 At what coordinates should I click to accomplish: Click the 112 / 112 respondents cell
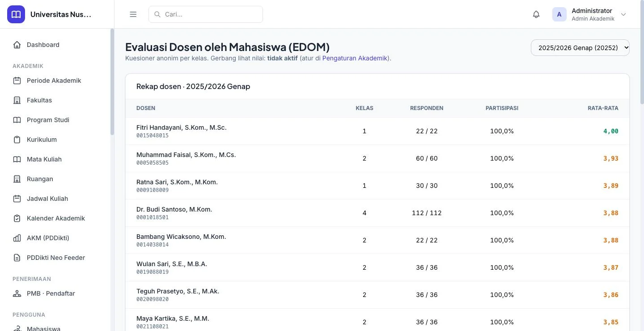[x=427, y=213]
